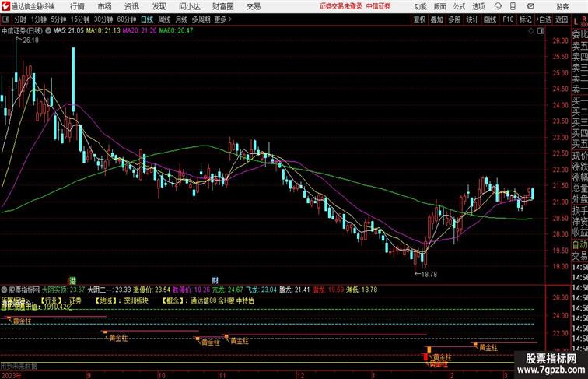
Task: Open the 发现 menu
Action: click(x=159, y=6)
